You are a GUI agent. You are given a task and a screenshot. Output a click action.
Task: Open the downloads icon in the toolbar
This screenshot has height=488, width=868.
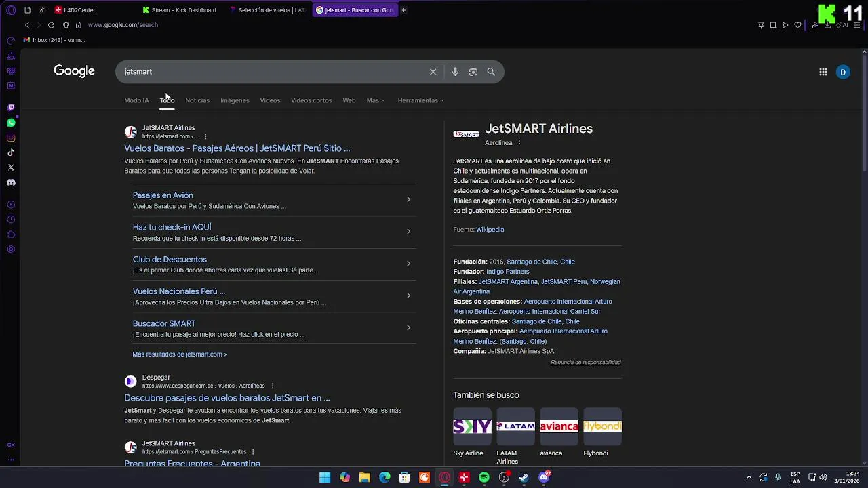click(x=827, y=25)
